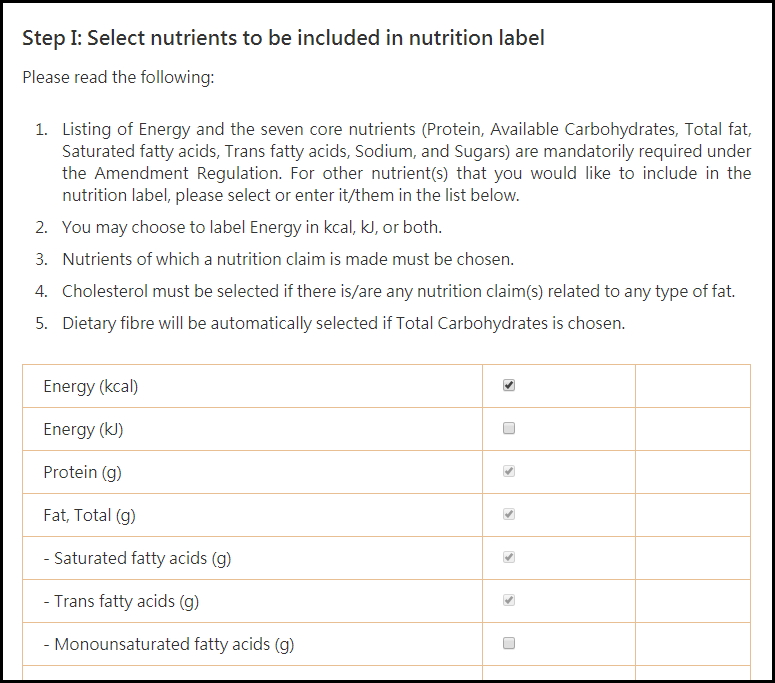Click the Energy (kJ) row label
Screen dimensions: 775x683
[83, 429]
